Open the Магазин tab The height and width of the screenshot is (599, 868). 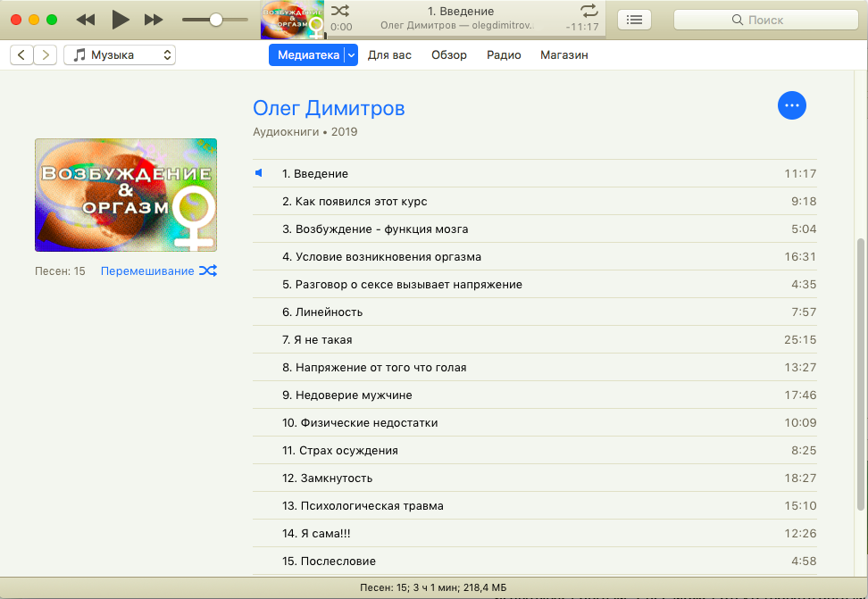(x=563, y=55)
